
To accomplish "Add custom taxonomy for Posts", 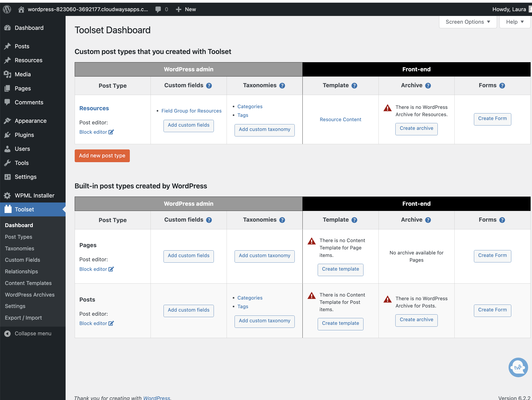I will 264,321.
